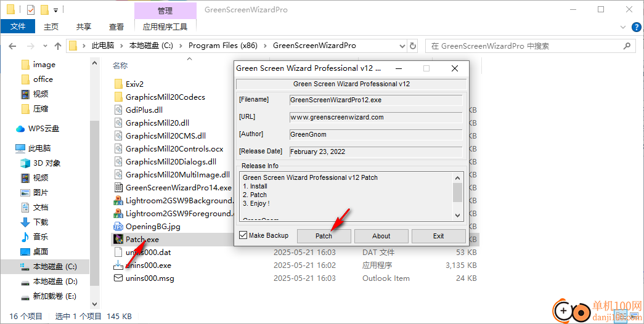The height and width of the screenshot is (324, 644).
Task: Click scroll-down arrow in Release Info box
Action: tap(457, 216)
